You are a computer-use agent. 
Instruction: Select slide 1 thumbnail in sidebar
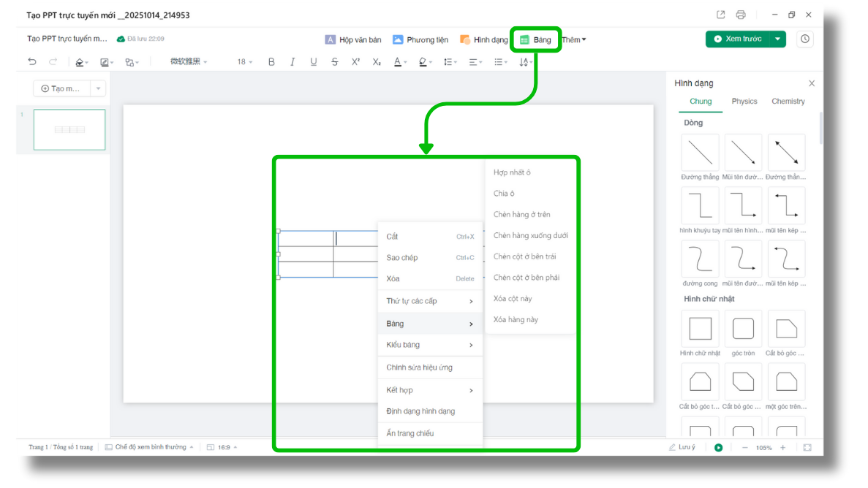[x=69, y=130]
